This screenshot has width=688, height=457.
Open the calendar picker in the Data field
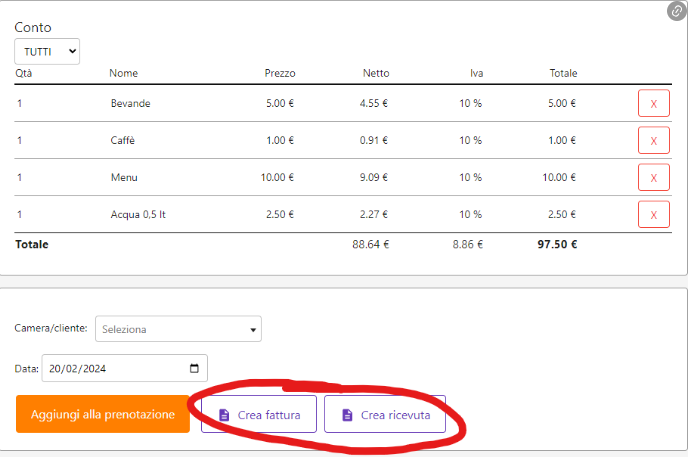[194, 368]
